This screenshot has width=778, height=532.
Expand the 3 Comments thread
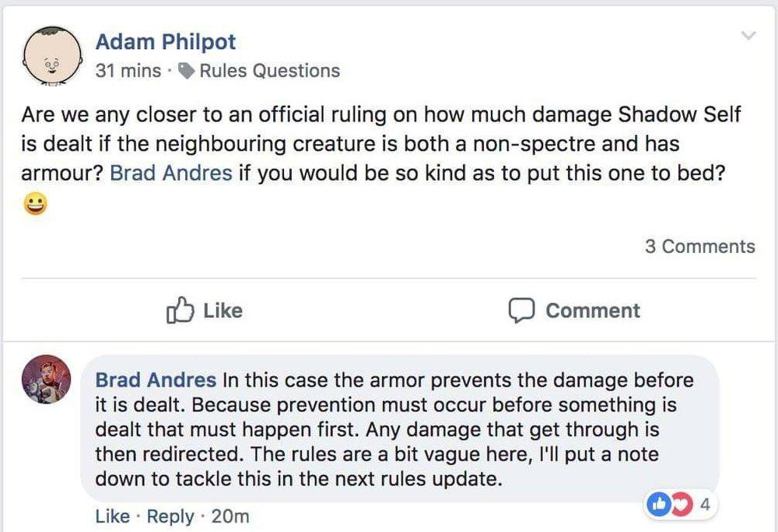tap(699, 247)
